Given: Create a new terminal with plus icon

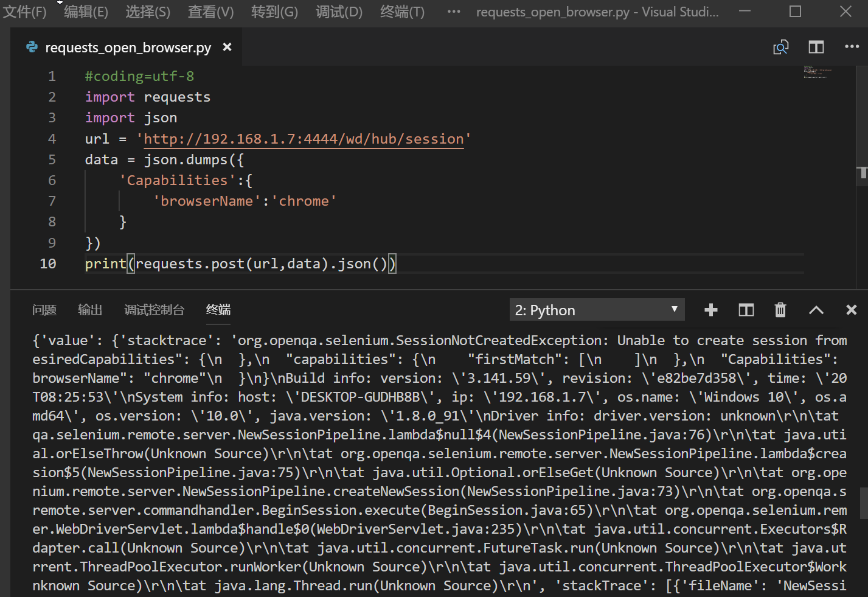Looking at the screenshot, I should click(x=711, y=310).
